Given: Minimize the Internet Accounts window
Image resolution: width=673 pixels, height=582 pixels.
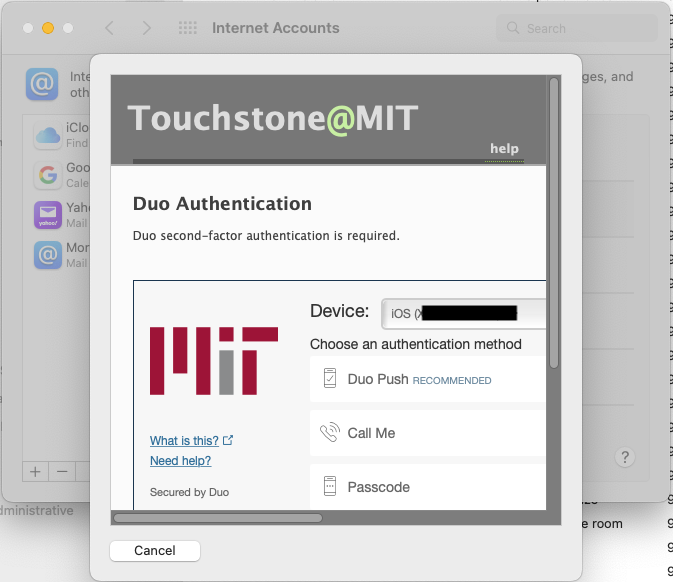Looking at the screenshot, I should (48, 28).
